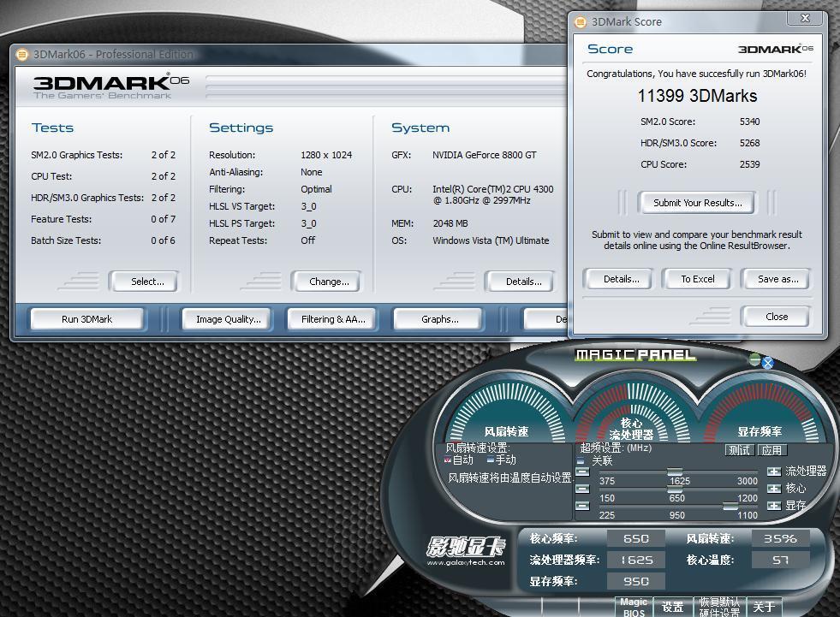
Task: Export the score using To Excel
Action: (x=698, y=279)
